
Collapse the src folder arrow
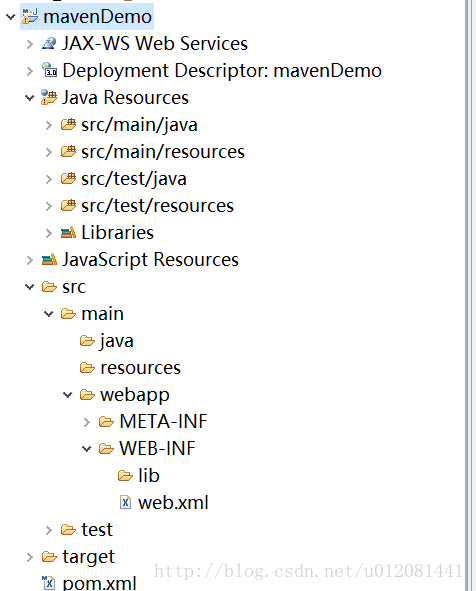(30, 287)
